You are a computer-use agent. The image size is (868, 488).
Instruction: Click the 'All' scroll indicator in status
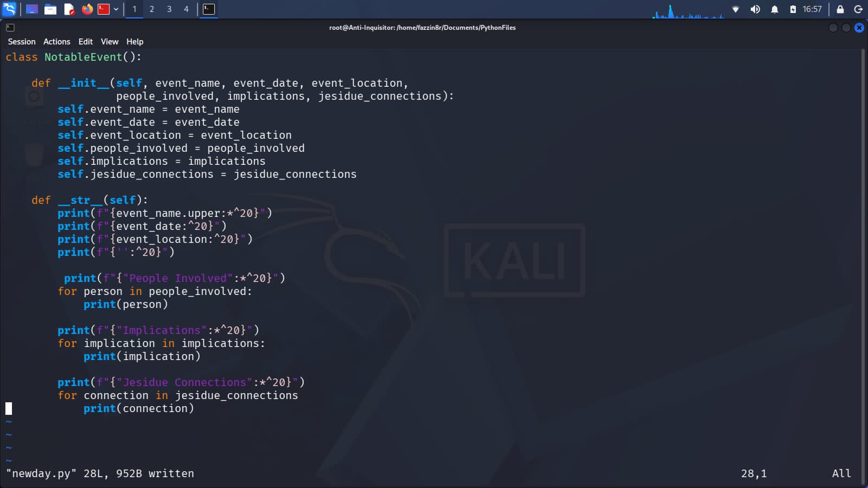tap(841, 473)
